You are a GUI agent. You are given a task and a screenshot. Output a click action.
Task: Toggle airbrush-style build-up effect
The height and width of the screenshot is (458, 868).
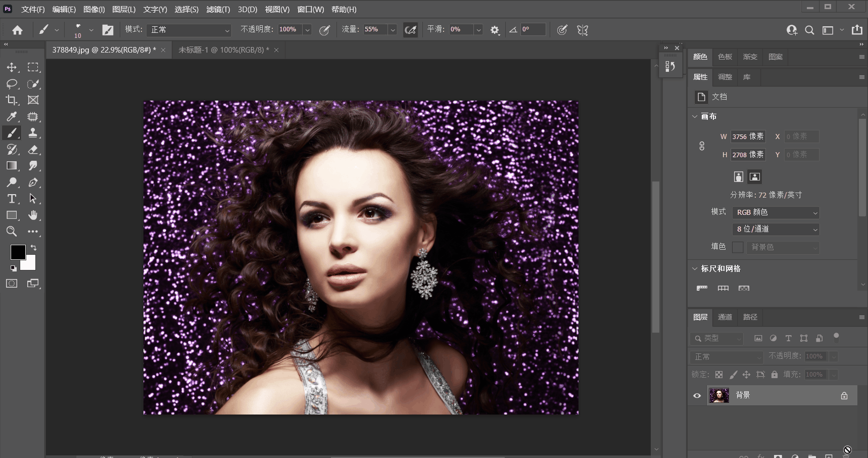tap(410, 30)
